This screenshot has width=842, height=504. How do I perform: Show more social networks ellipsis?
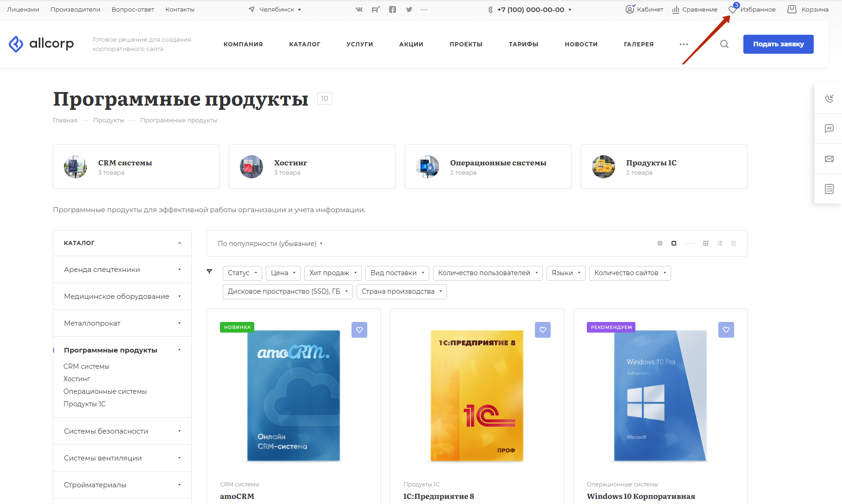coord(424,9)
